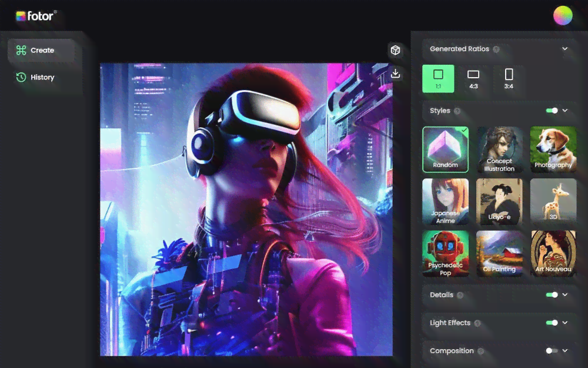Select the 3D giraffe style
Viewport: 588px width, 368px height.
point(553,201)
